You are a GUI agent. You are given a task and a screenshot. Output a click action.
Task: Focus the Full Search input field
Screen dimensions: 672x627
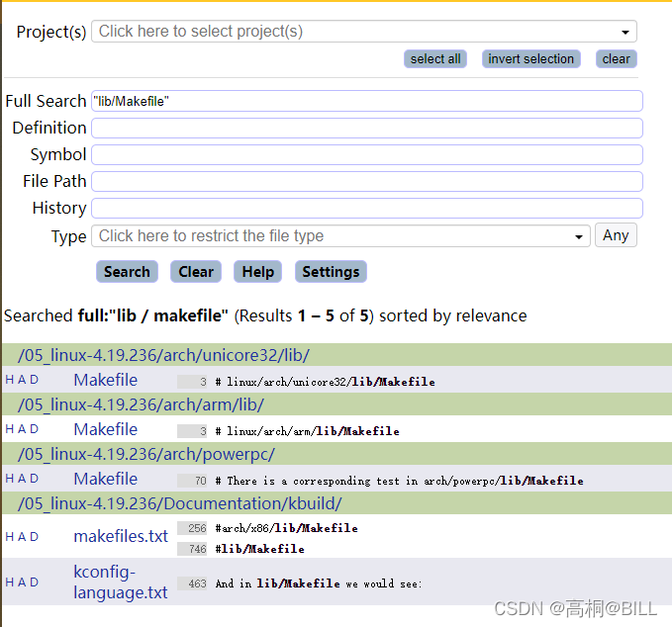click(367, 101)
